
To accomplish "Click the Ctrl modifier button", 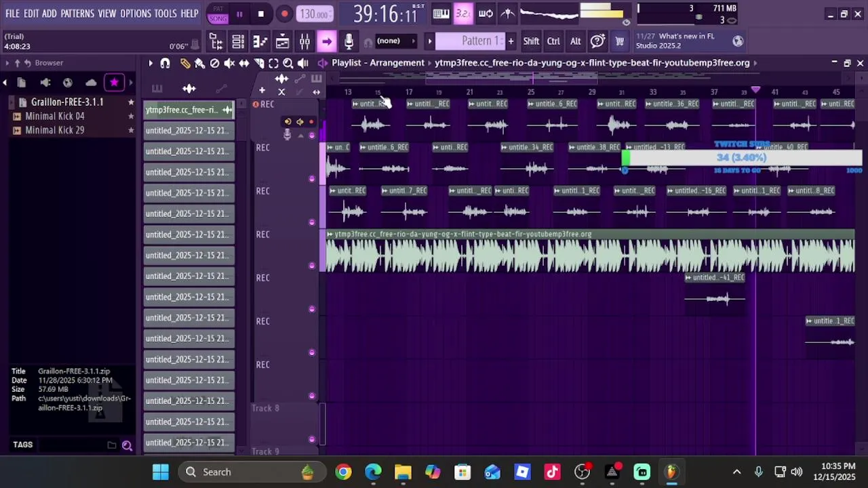I will click(553, 41).
